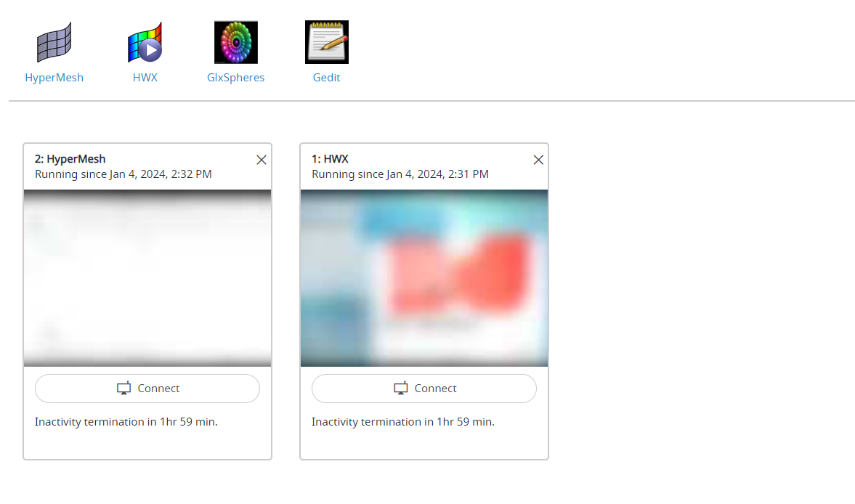
Task: Click monitor icon in HyperMesh Connect button
Action: [x=123, y=389]
